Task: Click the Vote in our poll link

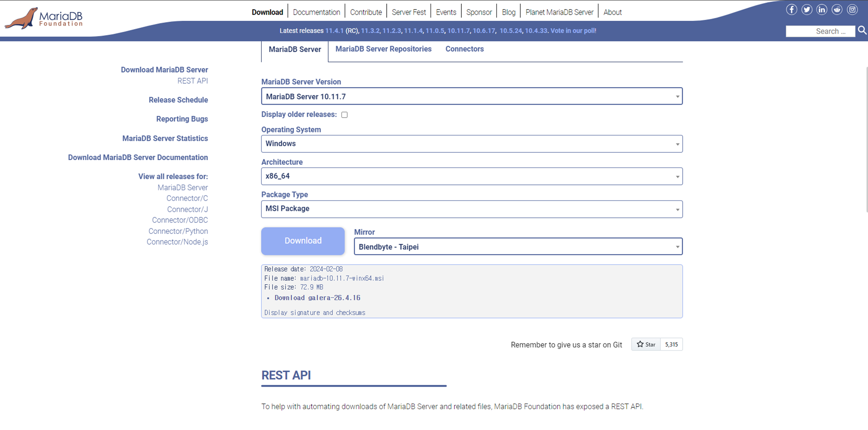Action: point(573,31)
